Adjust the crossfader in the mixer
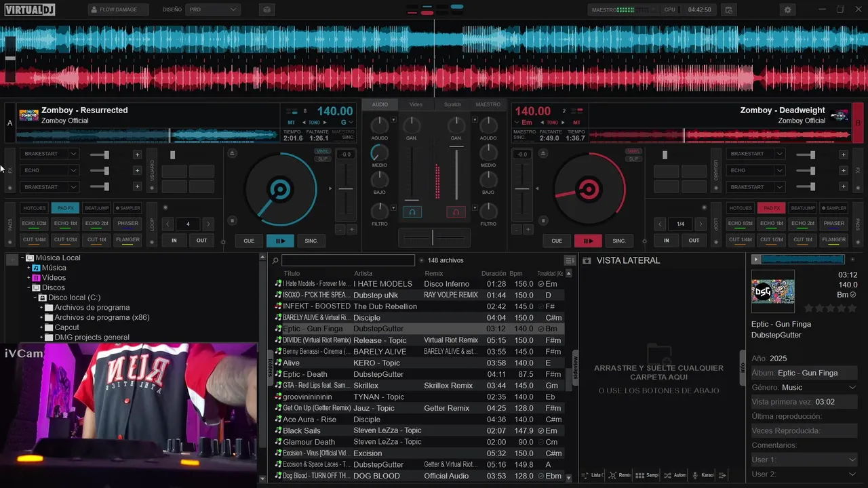Screen dimensions: 868x488 (x=433, y=238)
